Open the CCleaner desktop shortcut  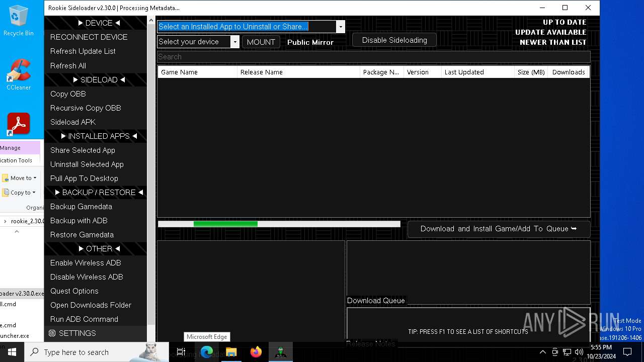(x=19, y=74)
